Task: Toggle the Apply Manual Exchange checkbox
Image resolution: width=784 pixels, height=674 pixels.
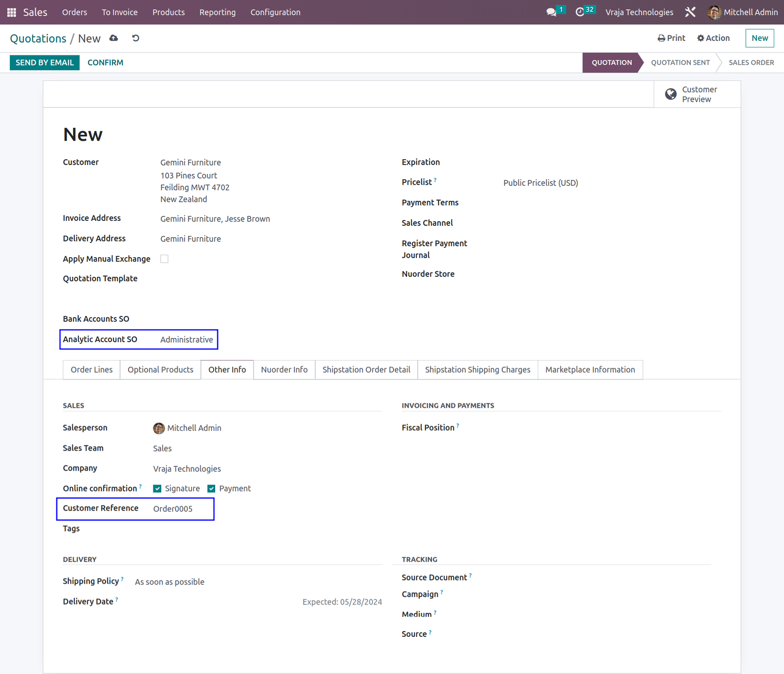Action: pyautogui.click(x=165, y=259)
